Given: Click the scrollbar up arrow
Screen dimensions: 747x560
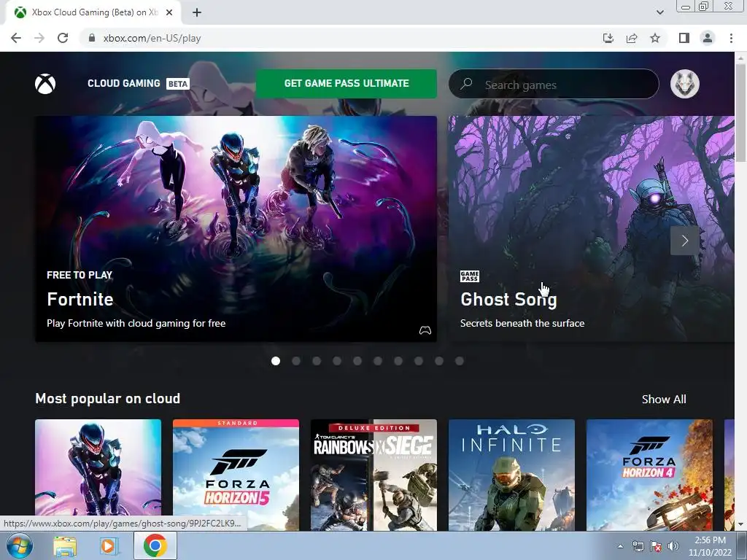Looking at the screenshot, I should pyautogui.click(x=740, y=58).
